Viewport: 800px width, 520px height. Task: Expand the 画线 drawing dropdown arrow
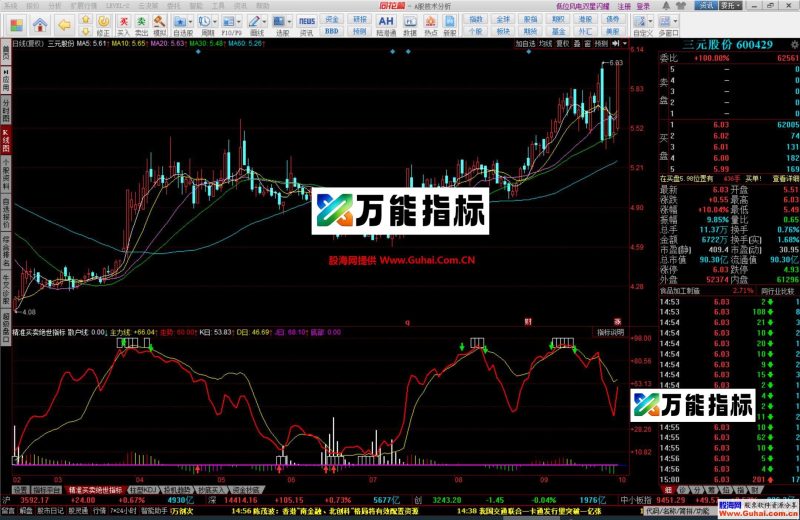click(x=264, y=22)
